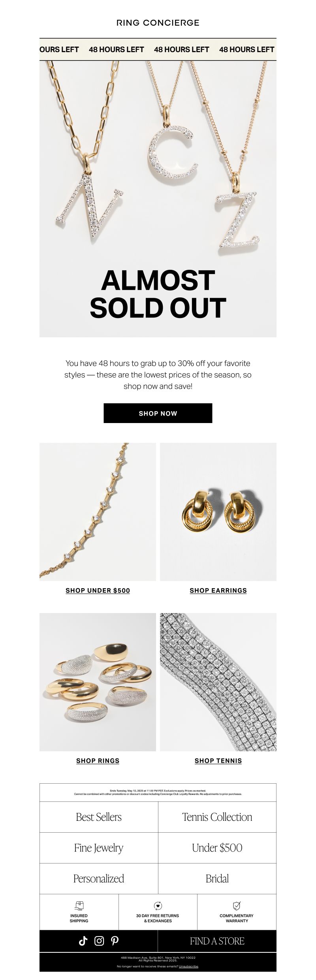Open the TikTok social icon
316x980 pixels.
point(83,941)
